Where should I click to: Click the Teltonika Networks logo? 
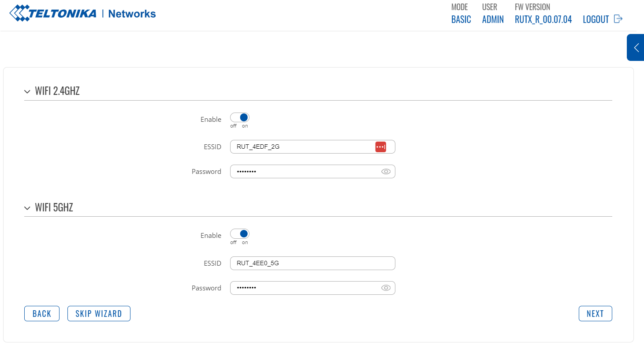click(x=82, y=14)
